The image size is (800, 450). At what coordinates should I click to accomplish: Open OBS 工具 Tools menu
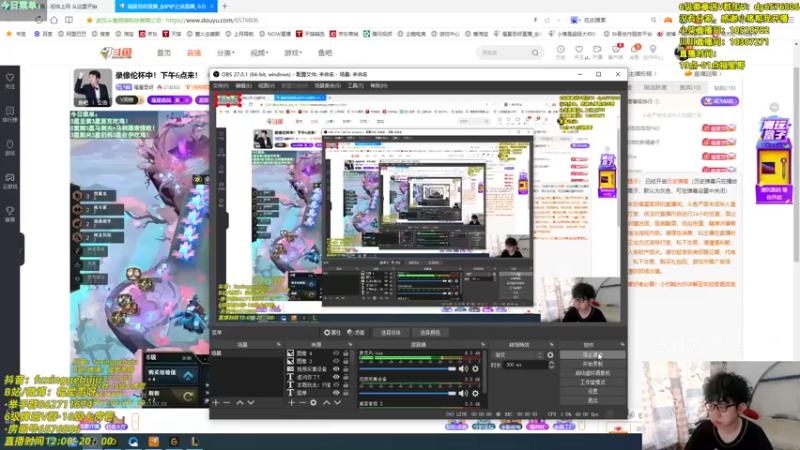[355, 86]
